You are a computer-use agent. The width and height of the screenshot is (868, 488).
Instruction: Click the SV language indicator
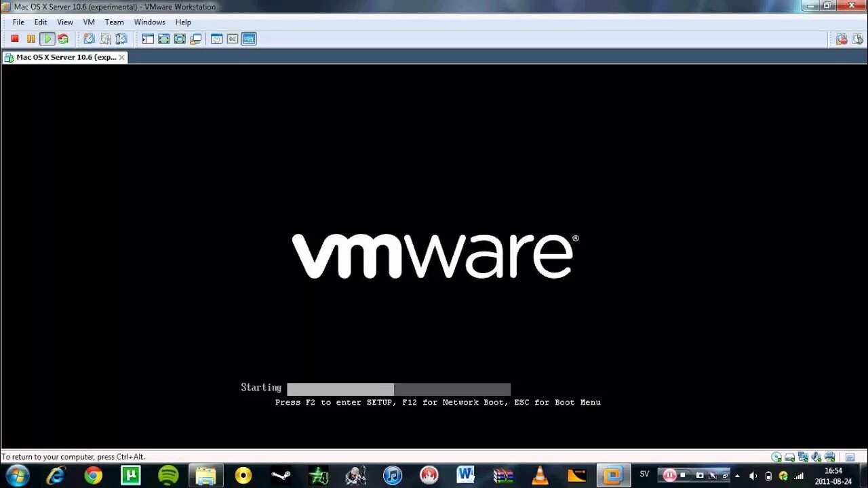(644, 474)
